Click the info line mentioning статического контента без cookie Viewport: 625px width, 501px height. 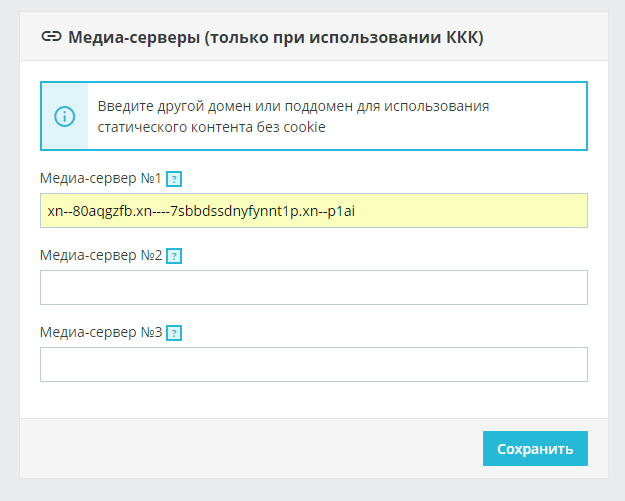click(x=212, y=127)
